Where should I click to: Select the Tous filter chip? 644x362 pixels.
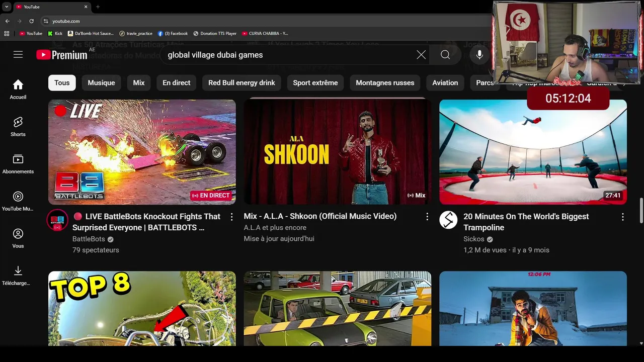(62, 82)
